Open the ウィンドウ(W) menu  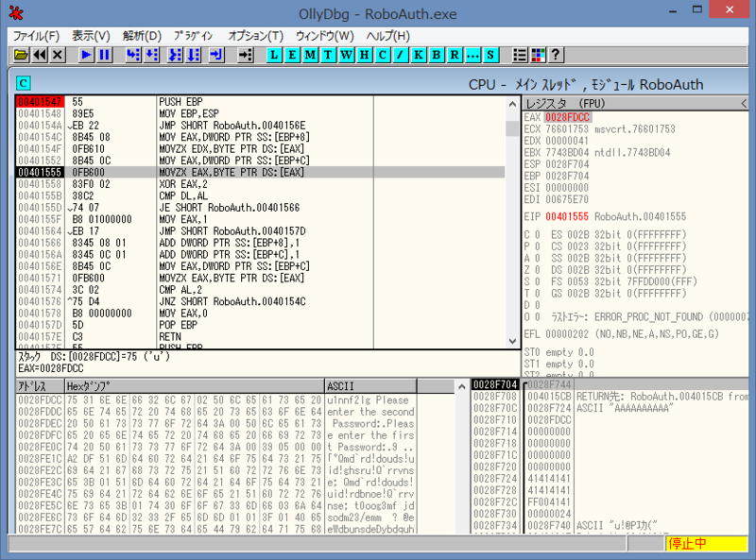[x=324, y=36]
